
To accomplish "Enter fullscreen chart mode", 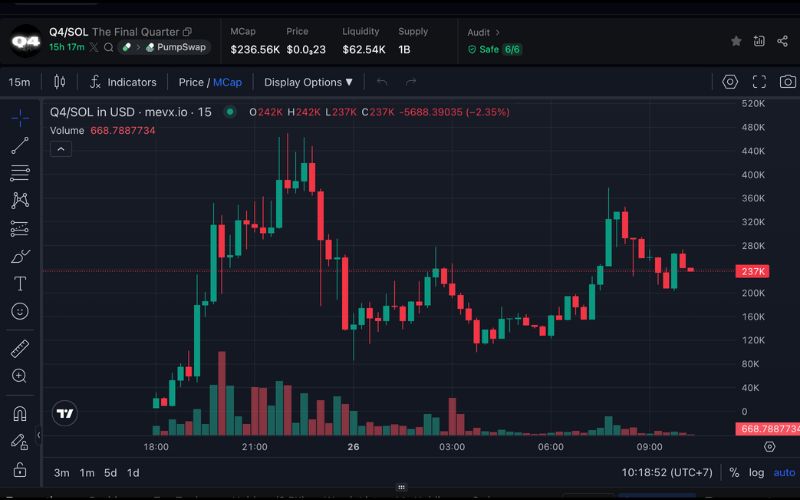I will [759, 82].
